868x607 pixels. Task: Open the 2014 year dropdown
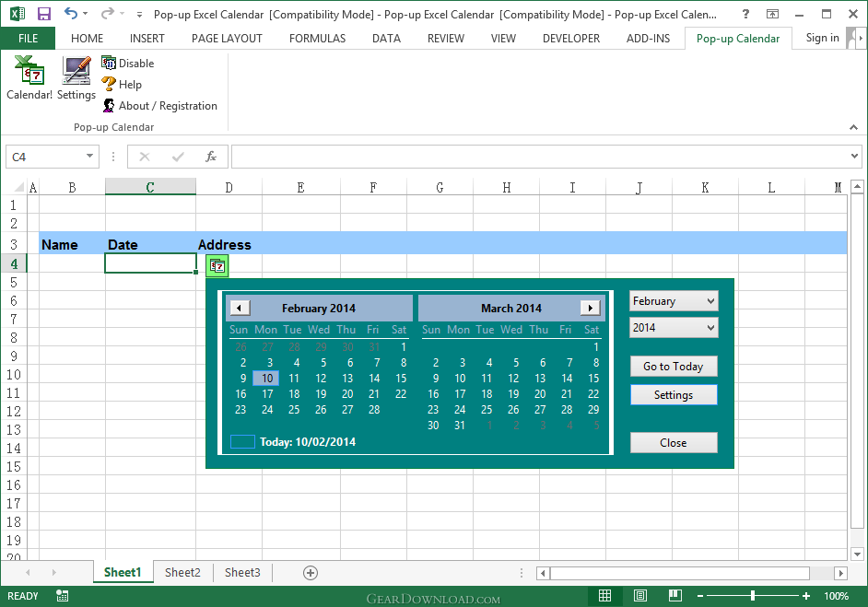point(674,327)
